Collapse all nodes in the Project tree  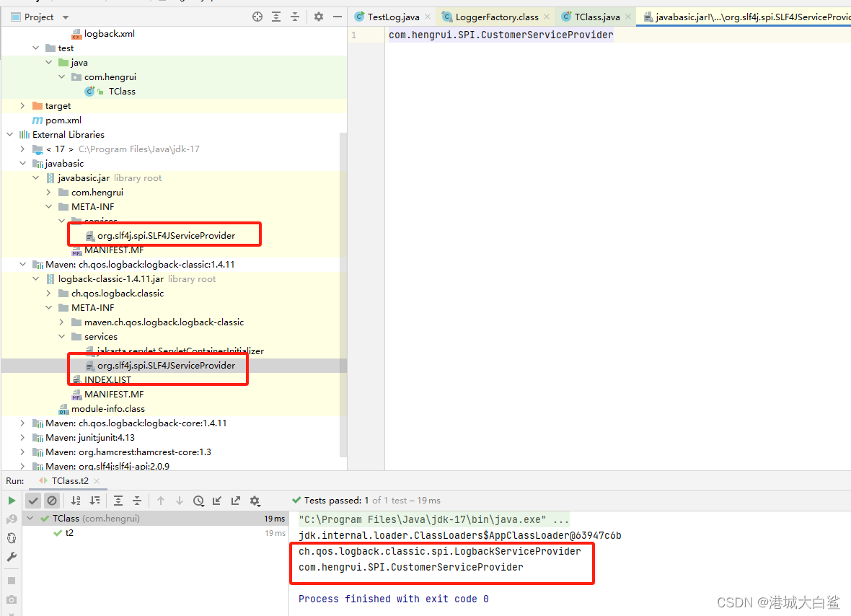[296, 17]
